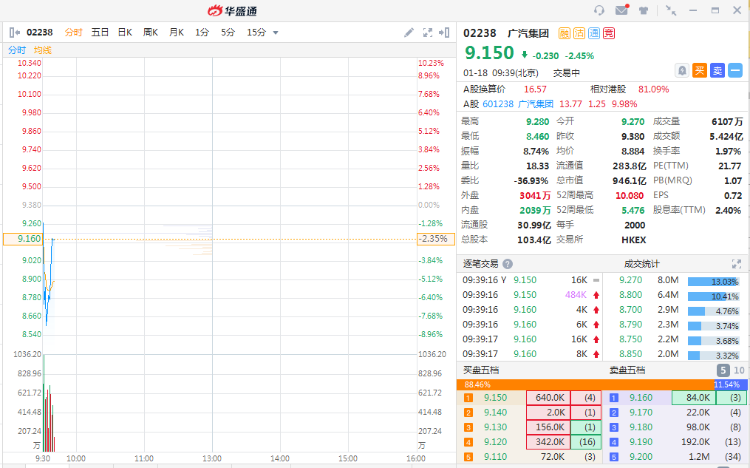Expand chart to fullscreen in toolbar
Viewport: 750px width, 468px height.
(x=427, y=32)
